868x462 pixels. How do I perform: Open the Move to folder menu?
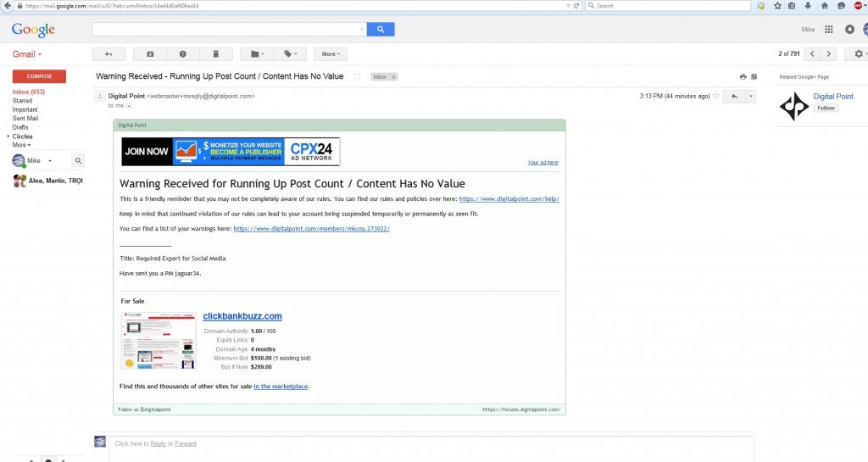click(257, 53)
